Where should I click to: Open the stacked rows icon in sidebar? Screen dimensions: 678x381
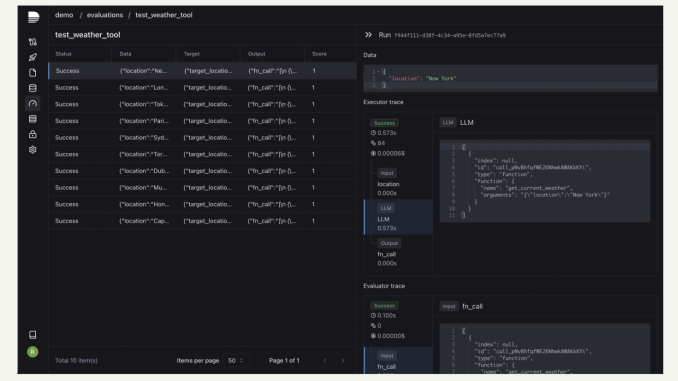pyautogui.click(x=33, y=119)
